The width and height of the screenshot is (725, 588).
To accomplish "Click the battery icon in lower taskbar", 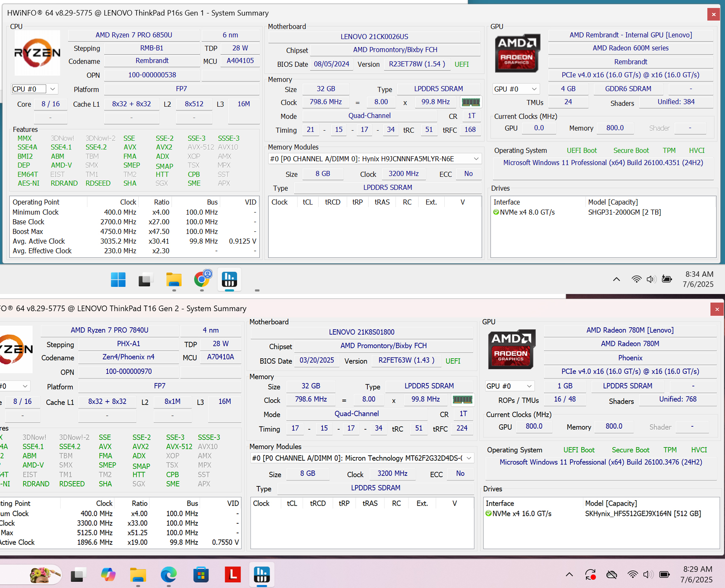I will pyautogui.click(x=664, y=574).
